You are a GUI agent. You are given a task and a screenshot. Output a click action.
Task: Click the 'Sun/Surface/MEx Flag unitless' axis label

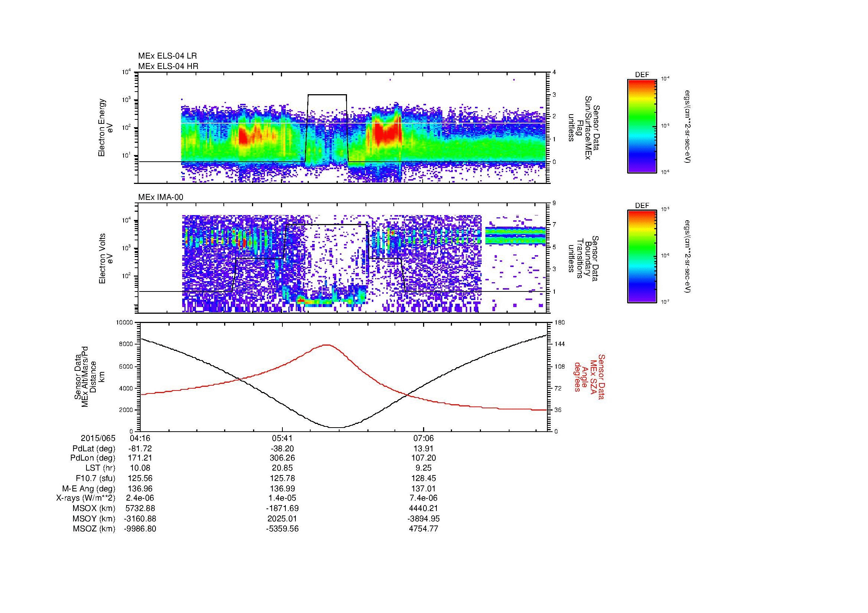(x=584, y=128)
